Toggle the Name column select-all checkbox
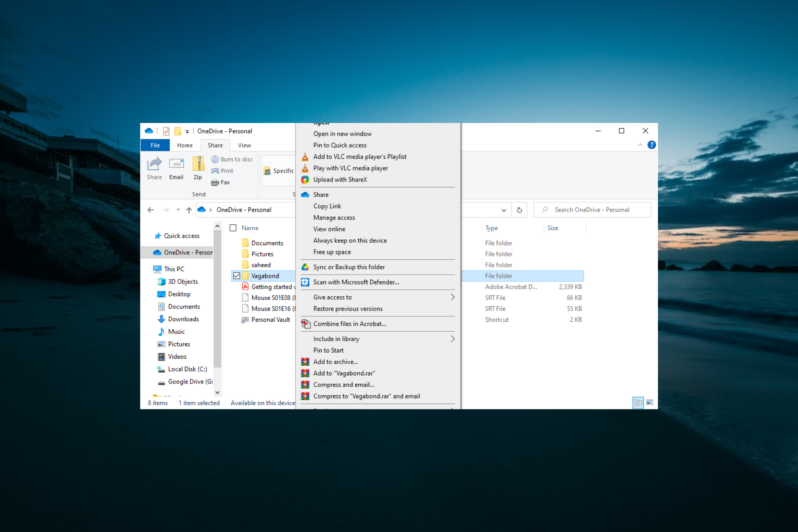This screenshot has height=532, width=798. (x=233, y=228)
